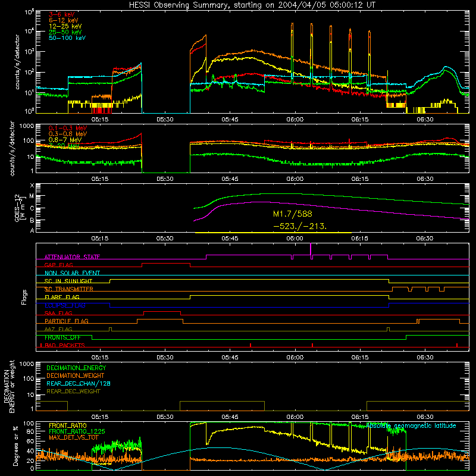Click the MAX_DET_VS_TOT legend label
The image size is (476, 476).
click(x=73, y=437)
